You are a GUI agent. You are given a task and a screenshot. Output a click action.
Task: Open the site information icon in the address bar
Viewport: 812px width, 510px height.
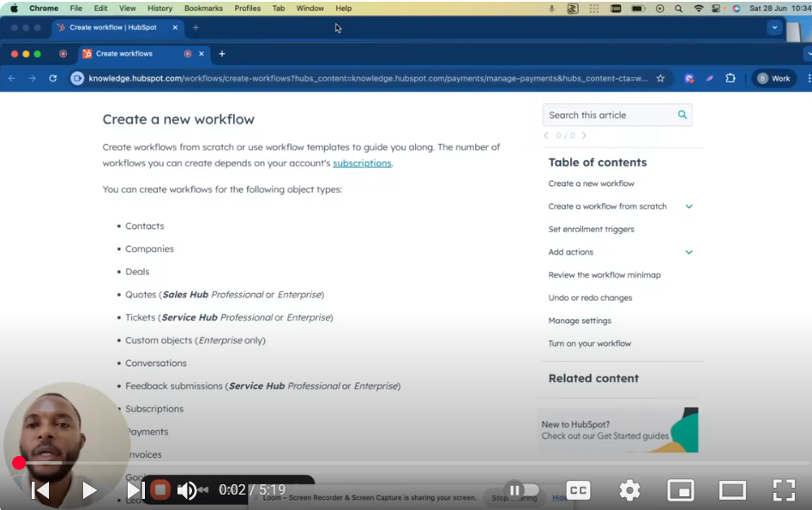(x=77, y=78)
